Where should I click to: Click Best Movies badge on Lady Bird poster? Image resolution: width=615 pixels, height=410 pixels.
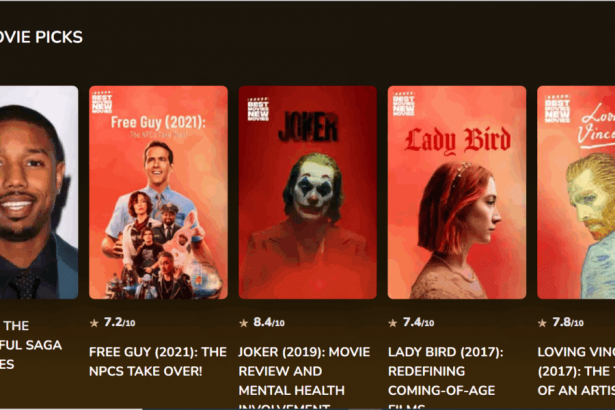[404, 104]
